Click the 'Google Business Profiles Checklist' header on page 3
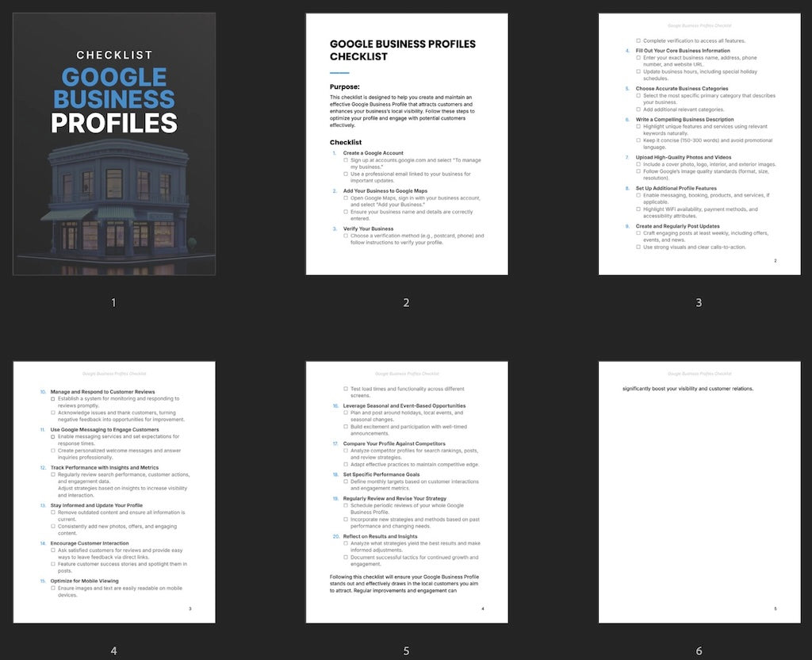The width and height of the screenshot is (812, 660). 699,25
